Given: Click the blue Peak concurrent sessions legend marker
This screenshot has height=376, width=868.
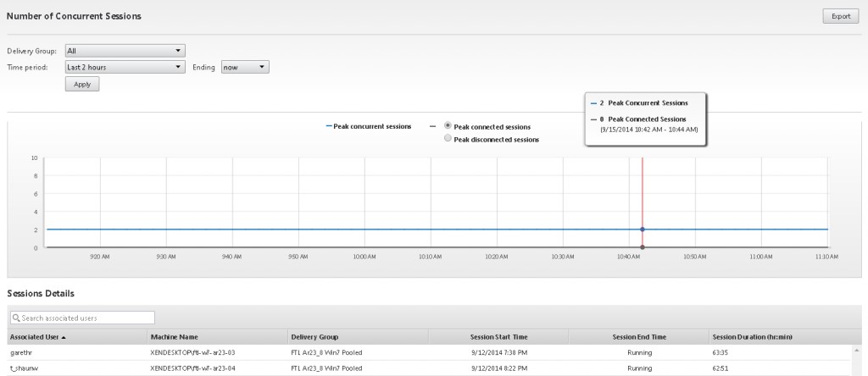Looking at the screenshot, I should pos(330,126).
